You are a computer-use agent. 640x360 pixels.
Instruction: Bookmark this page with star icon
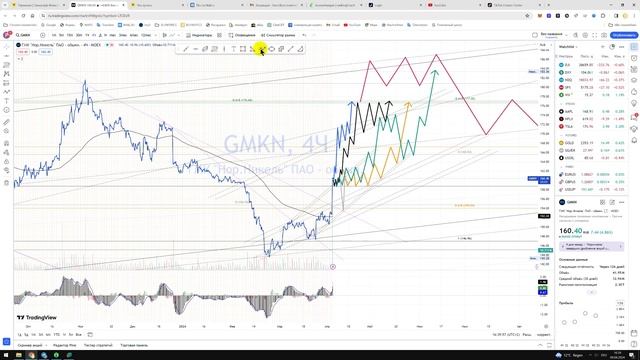(x=527, y=16)
